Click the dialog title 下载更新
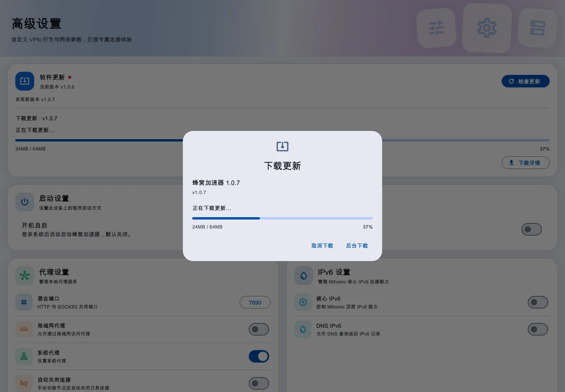This screenshot has width=565, height=392. pyautogui.click(x=282, y=166)
